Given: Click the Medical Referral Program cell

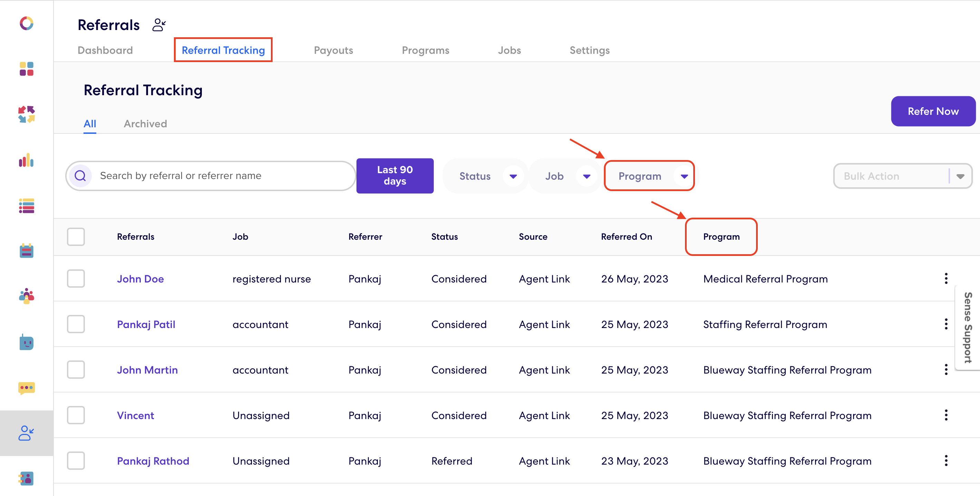Looking at the screenshot, I should click(765, 279).
